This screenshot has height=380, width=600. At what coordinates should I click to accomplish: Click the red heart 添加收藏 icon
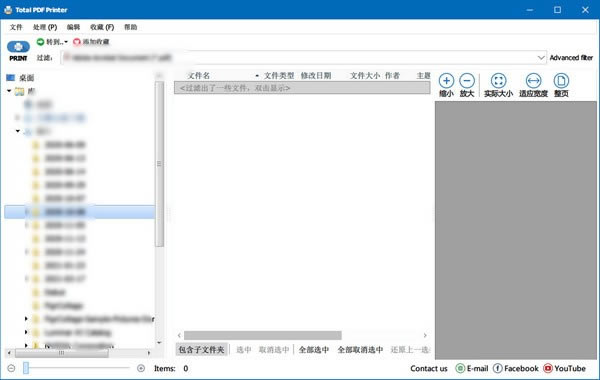pyautogui.click(x=77, y=42)
